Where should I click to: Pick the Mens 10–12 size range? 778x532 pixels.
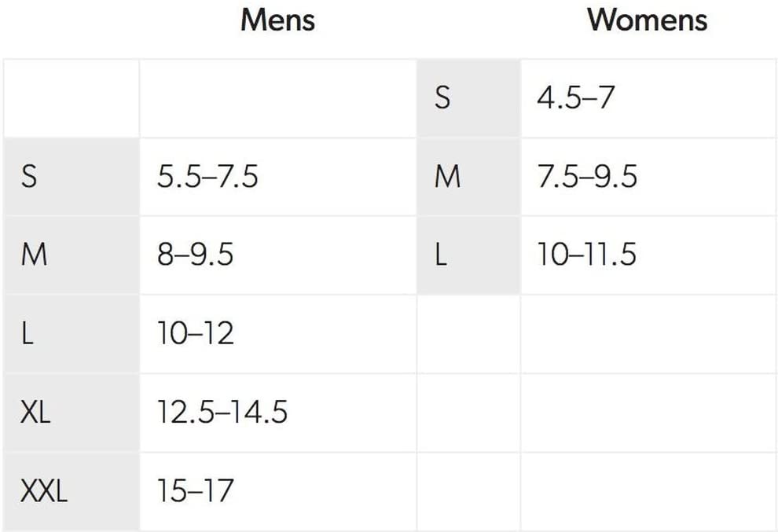(196, 334)
